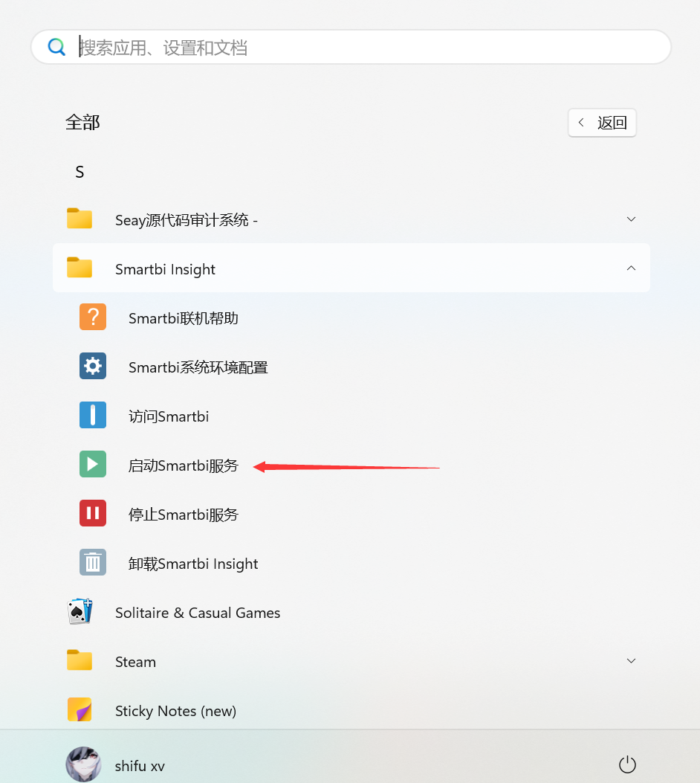Viewport: 700px width, 783px height.
Task: Click the search magnifier icon
Action: pos(56,47)
